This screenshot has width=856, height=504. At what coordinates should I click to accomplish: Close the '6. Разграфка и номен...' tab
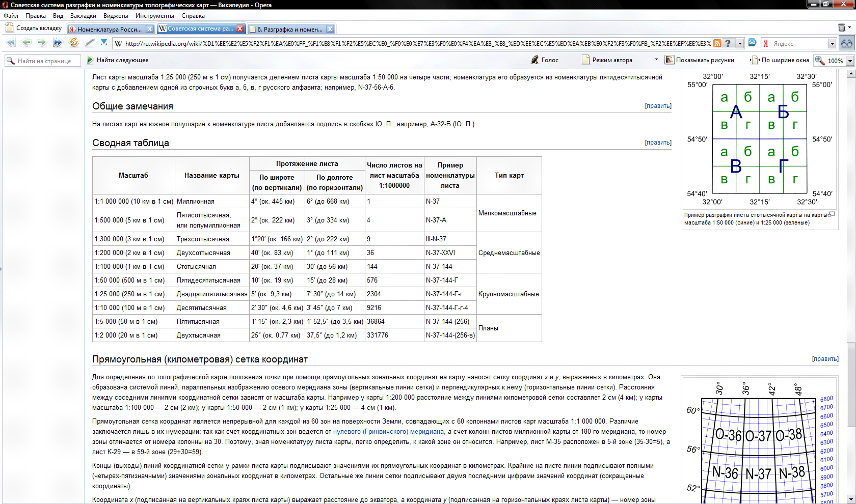[x=330, y=29]
